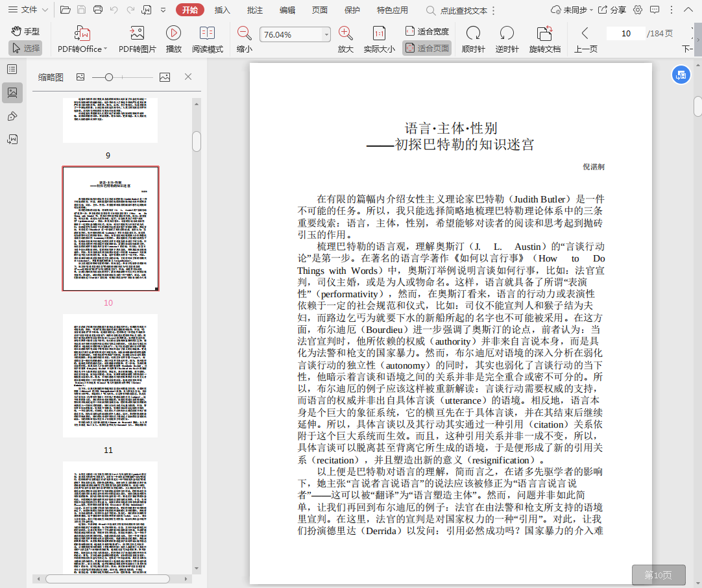702x588 pixels.
Task: Click the open folder icon
Action: pyautogui.click(x=66, y=10)
